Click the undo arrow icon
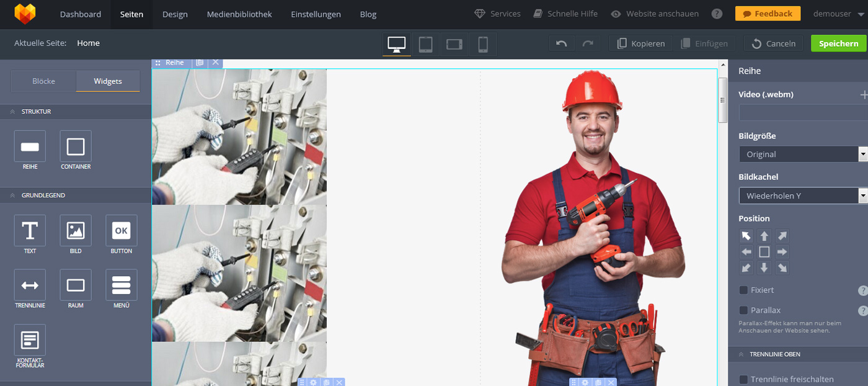The height and width of the screenshot is (386, 868). (x=561, y=43)
